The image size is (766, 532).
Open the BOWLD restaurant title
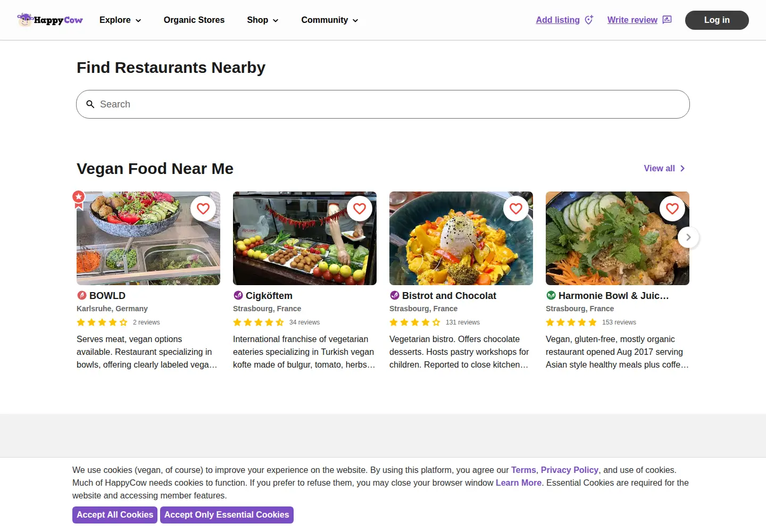click(107, 296)
